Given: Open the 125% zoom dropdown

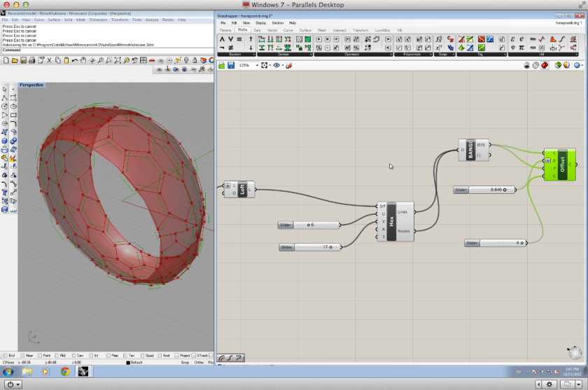Looking at the screenshot, I should pos(257,65).
